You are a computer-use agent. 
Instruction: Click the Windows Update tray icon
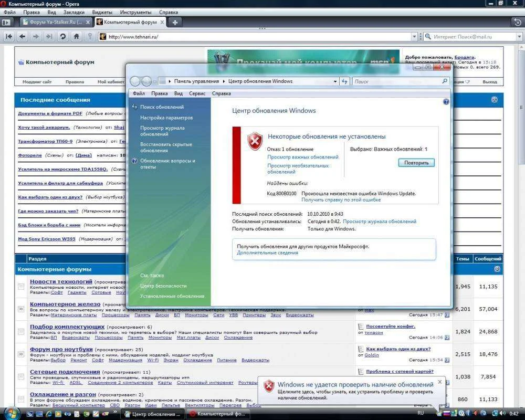(x=439, y=413)
